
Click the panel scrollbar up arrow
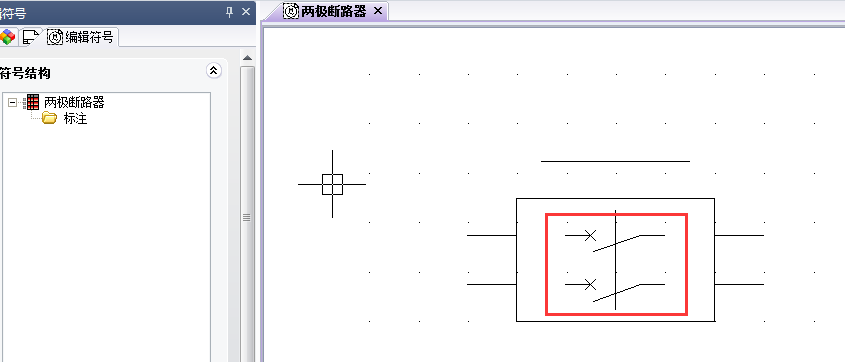[x=247, y=58]
